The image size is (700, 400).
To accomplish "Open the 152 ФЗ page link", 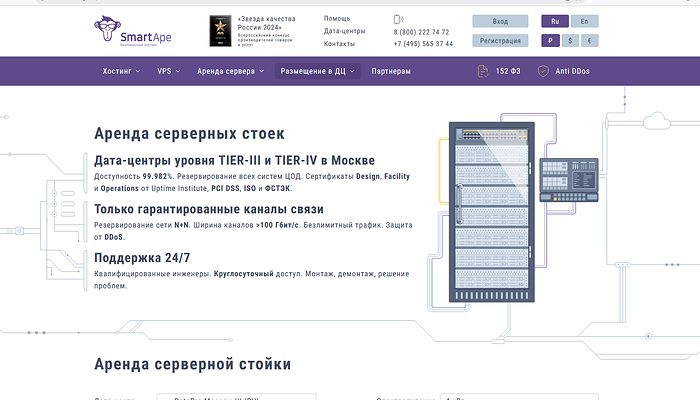I will point(508,71).
